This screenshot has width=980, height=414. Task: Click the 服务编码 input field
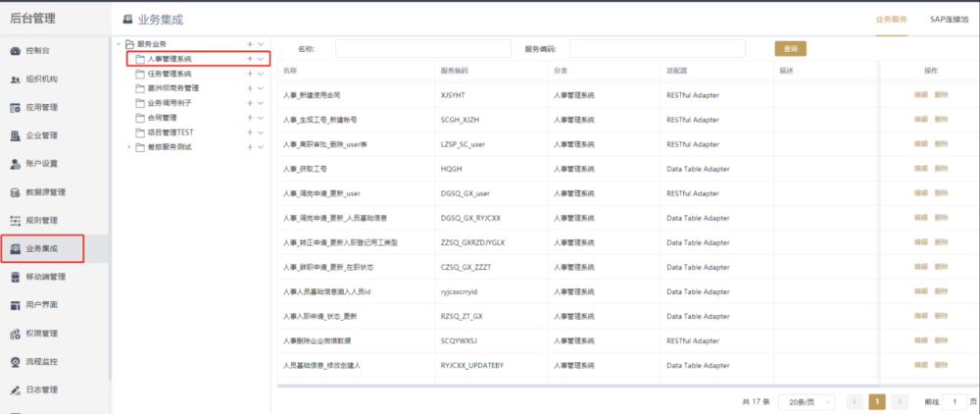click(657, 48)
